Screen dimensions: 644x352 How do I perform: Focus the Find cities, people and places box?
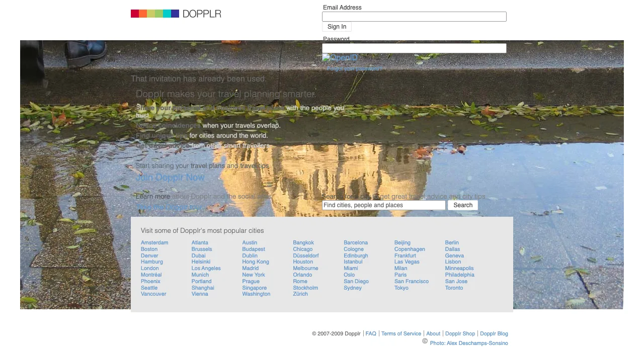tap(384, 205)
